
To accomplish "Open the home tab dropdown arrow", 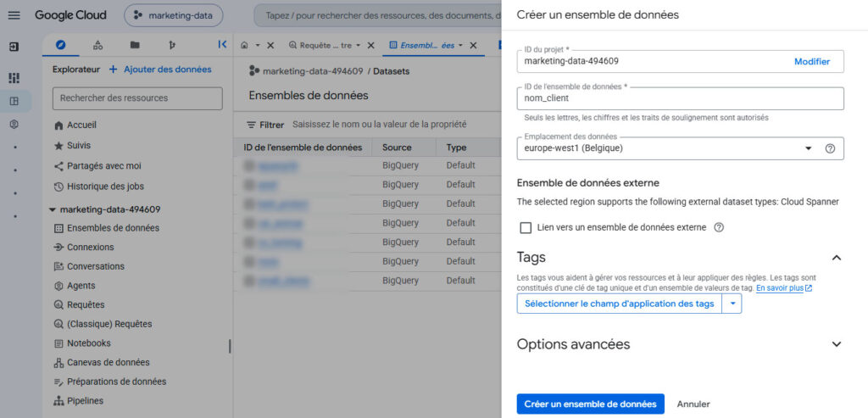I will click(x=258, y=46).
